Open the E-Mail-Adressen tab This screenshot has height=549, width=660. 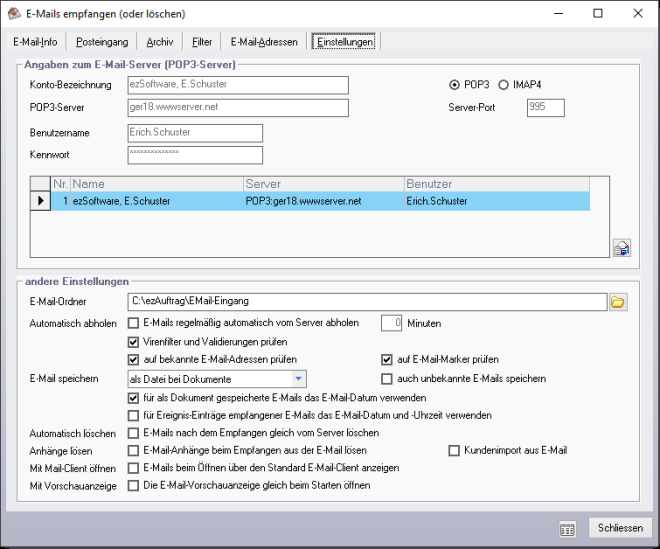[261, 42]
